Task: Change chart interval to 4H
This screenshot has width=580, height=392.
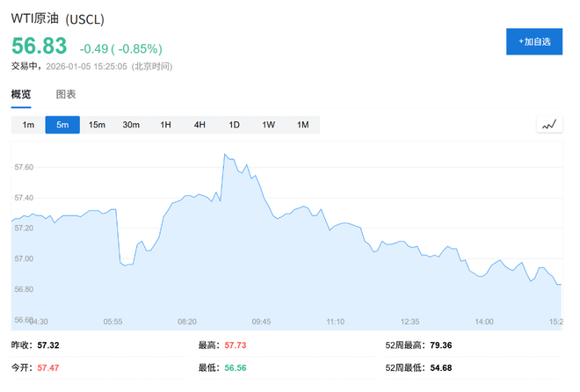Action: click(199, 125)
